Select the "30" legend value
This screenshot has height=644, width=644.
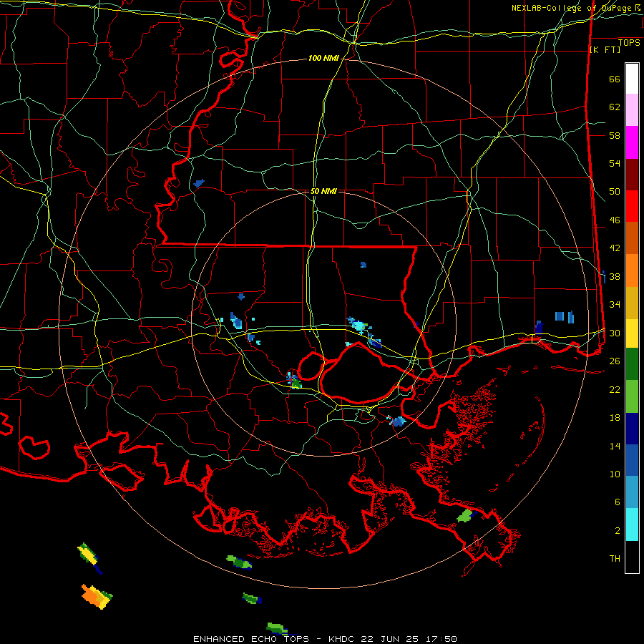[615, 333]
